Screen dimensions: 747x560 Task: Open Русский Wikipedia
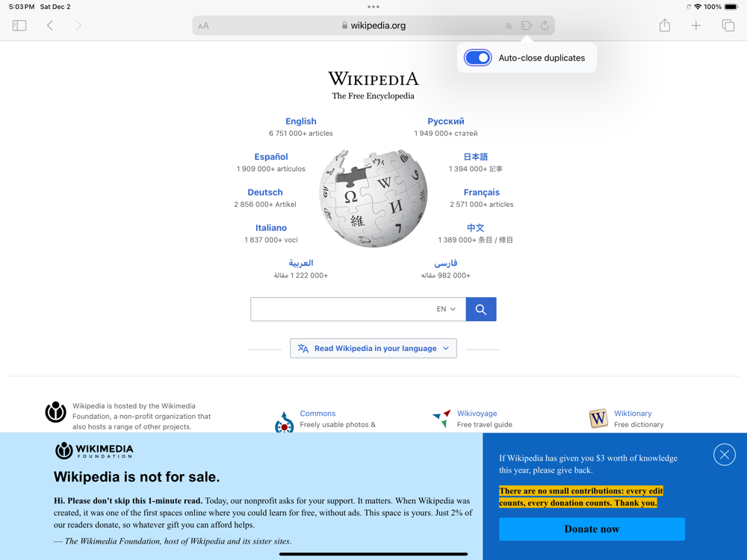445,121
